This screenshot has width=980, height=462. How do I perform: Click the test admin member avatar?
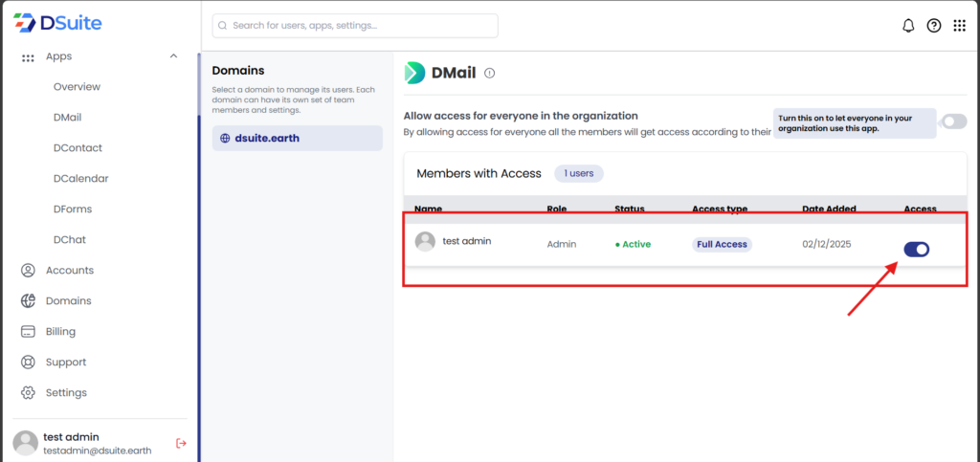click(x=425, y=242)
